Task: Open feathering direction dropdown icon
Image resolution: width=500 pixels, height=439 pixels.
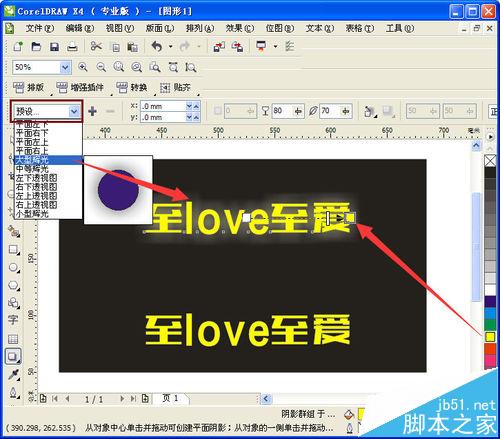Action: click(x=370, y=111)
